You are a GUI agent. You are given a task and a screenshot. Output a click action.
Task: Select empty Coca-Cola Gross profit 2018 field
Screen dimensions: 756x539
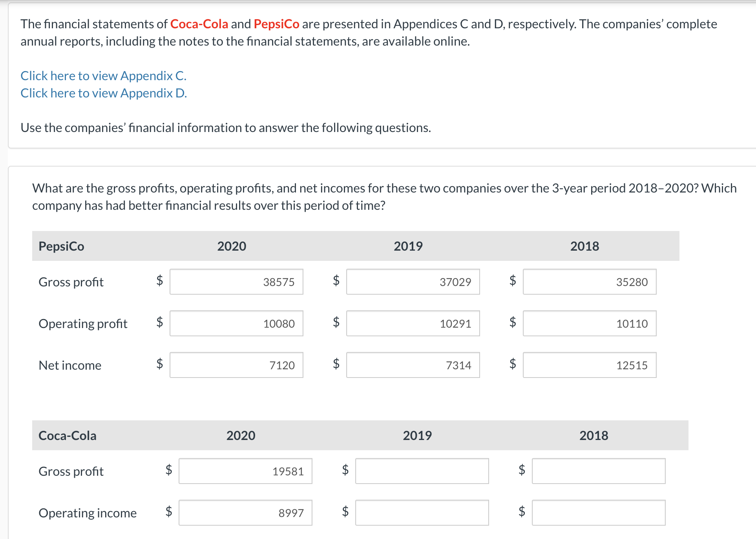pos(598,471)
